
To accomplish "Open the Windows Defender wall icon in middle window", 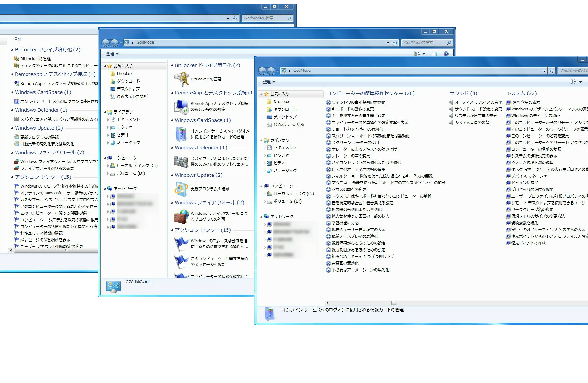I will (181, 161).
